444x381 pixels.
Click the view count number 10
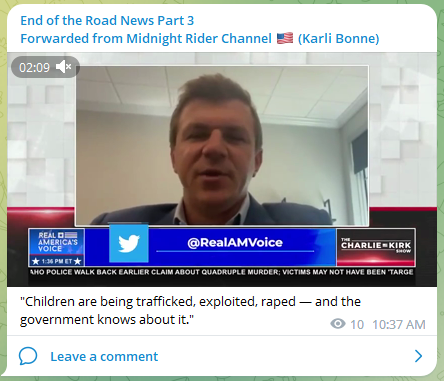pos(357,324)
